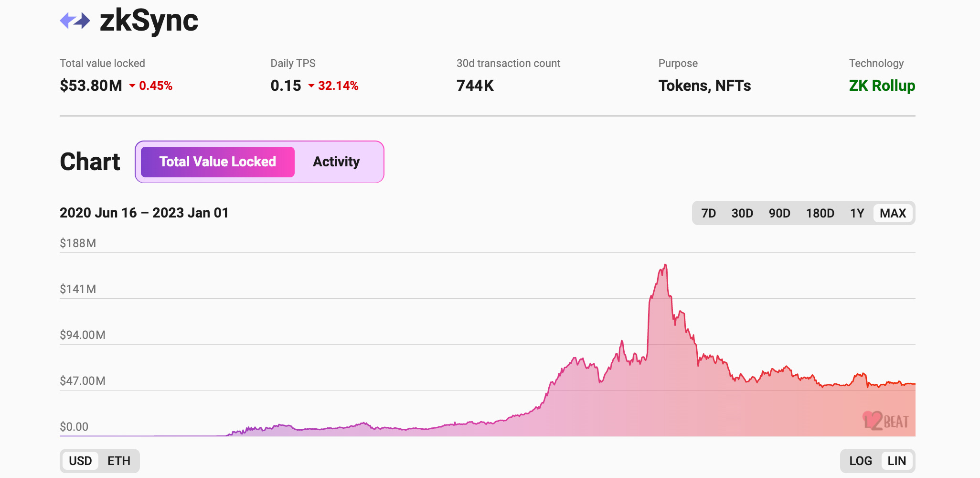980x478 pixels.
Task: Set chart range to 7D
Action: pyautogui.click(x=708, y=213)
